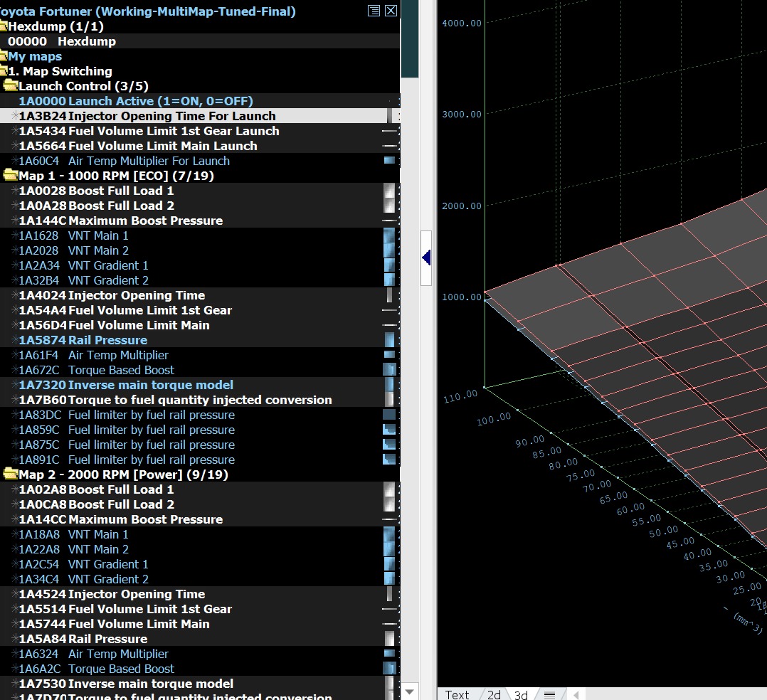Click the lines icon beside the 3d tab
The height and width of the screenshot is (700, 767).
pyautogui.click(x=549, y=694)
